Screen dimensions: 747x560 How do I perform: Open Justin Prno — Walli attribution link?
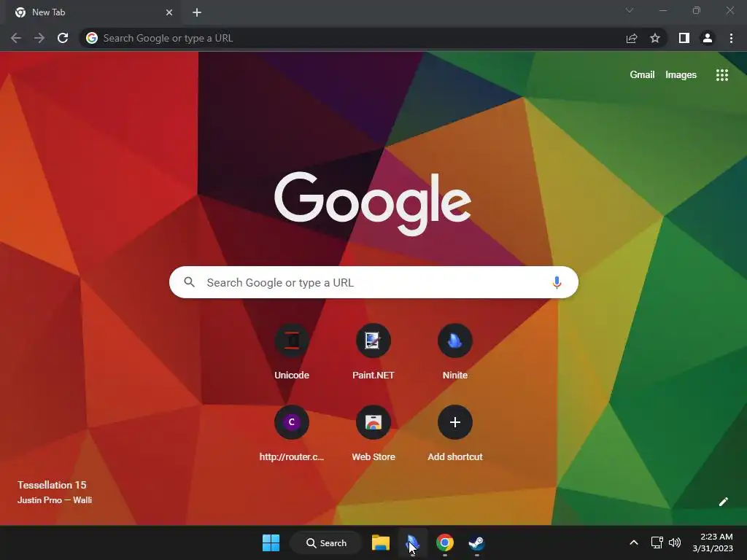55,500
